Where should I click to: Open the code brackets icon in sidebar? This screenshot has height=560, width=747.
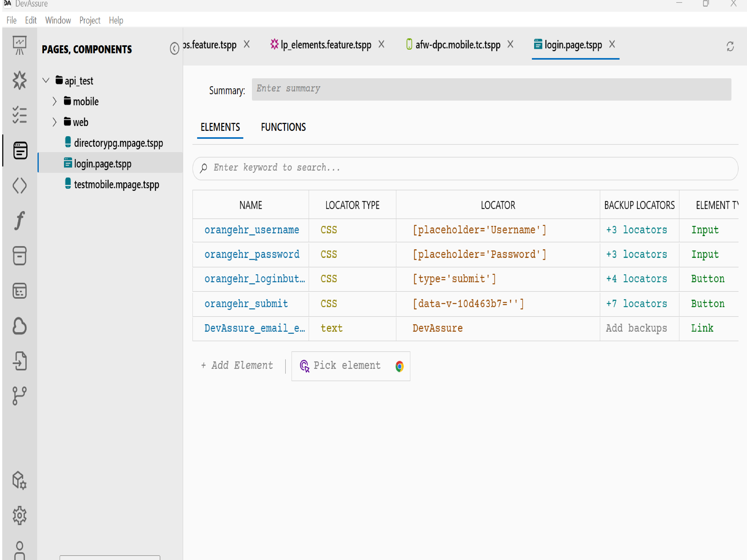[x=20, y=185]
